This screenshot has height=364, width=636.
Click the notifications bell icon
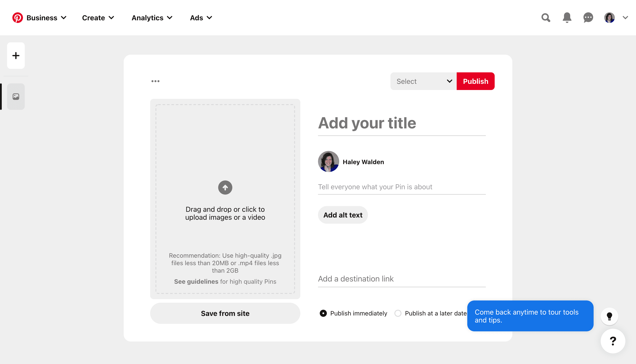(x=567, y=17)
